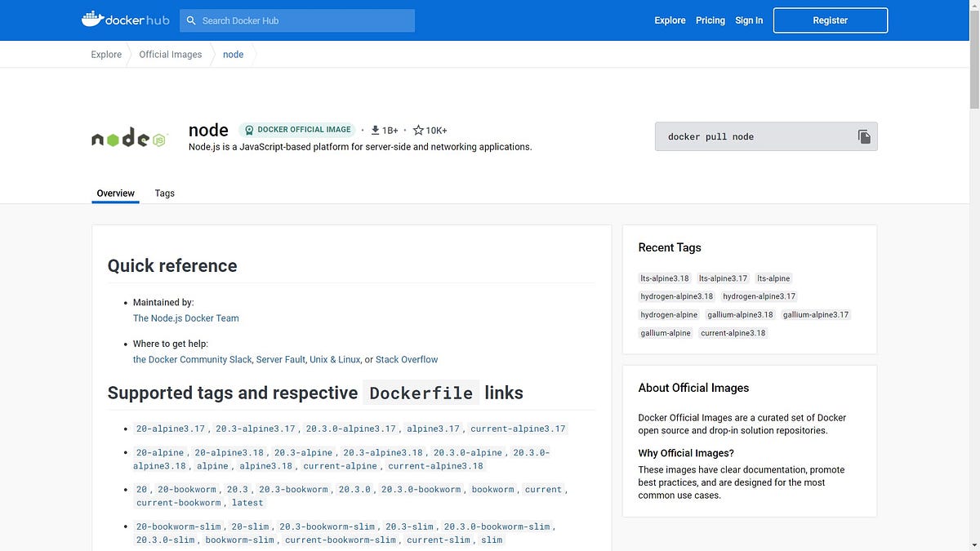Switch to the Tags tab
This screenshot has width=980, height=551.
(164, 193)
